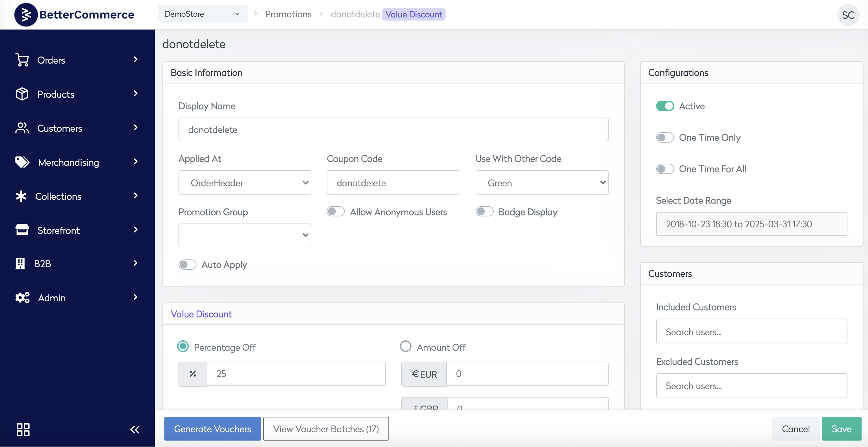Image resolution: width=868 pixels, height=447 pixels.
Task: Click the Value Discount breadcrumb badge
Action: click(414, 14)
